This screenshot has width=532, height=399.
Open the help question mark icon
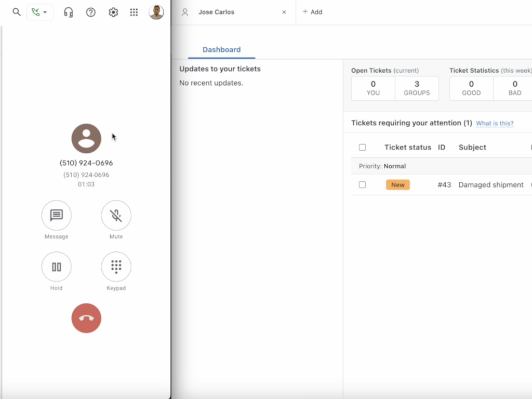coord(91,12)
